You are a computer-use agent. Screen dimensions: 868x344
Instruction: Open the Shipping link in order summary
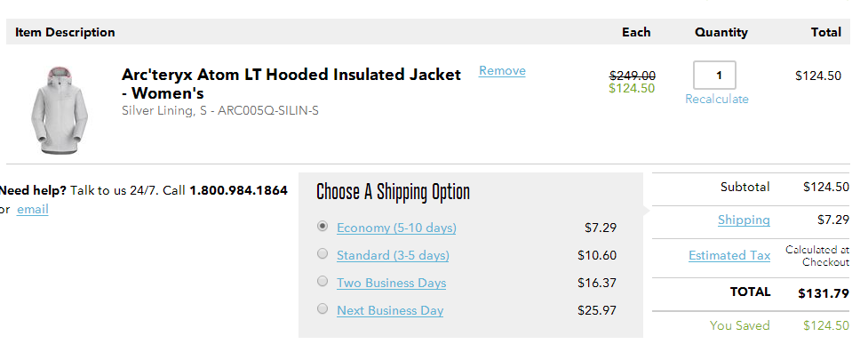(744, 220)
